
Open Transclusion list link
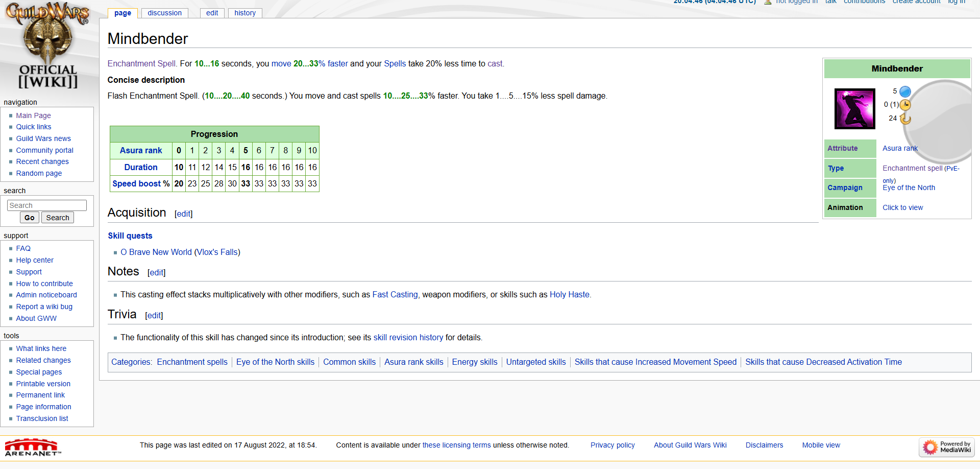[42, 418]
